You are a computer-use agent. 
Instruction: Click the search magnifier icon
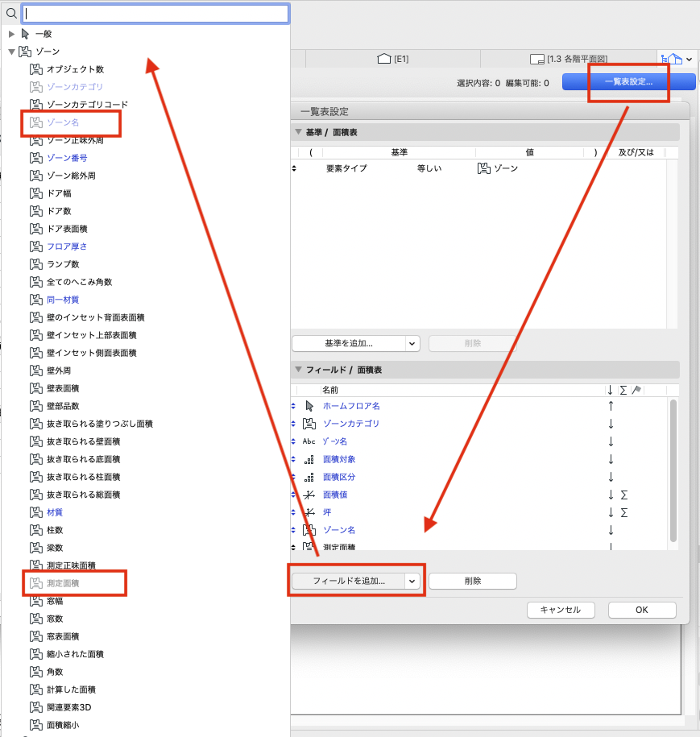coord(11,14)
